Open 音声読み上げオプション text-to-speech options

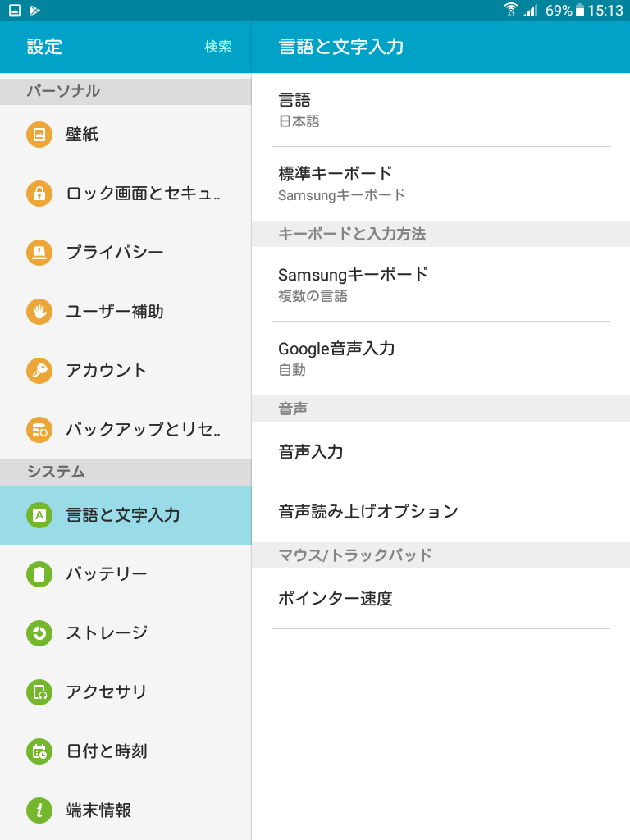441,512
